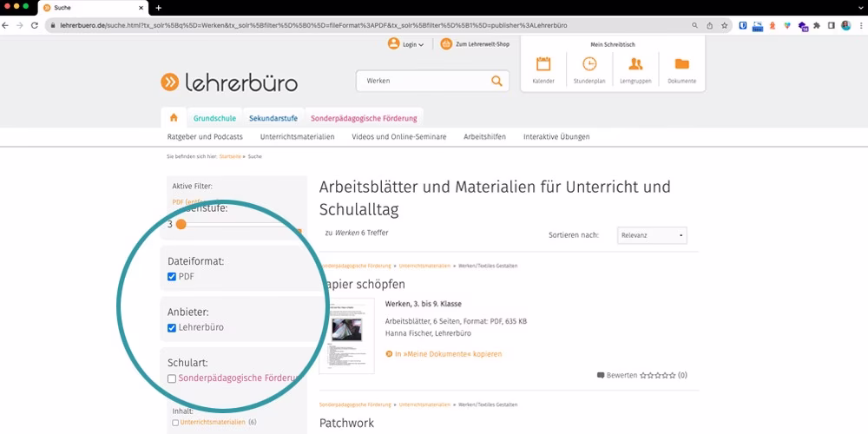
Task: Click the Lehrerwelt-Shop basket icon
Action: (x=446, y=43)
